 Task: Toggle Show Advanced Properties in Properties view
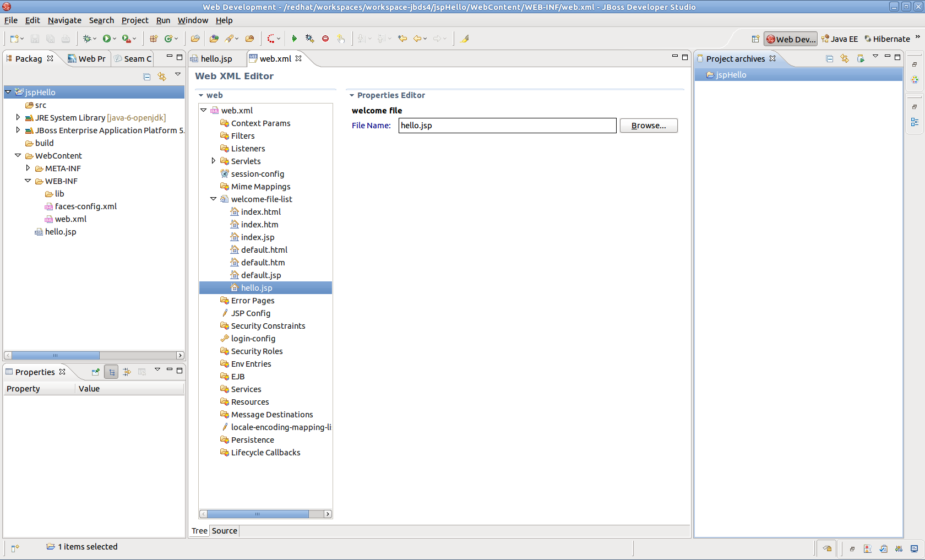click(x=127, y=372)
